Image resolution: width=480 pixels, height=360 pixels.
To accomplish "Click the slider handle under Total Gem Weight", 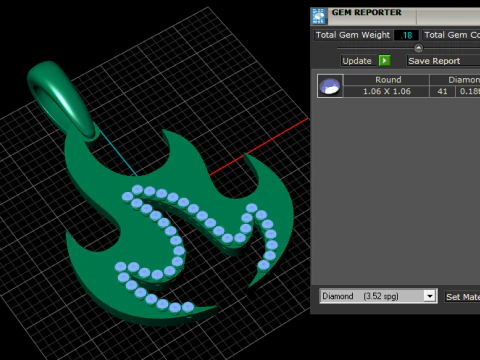I will 418,48.
